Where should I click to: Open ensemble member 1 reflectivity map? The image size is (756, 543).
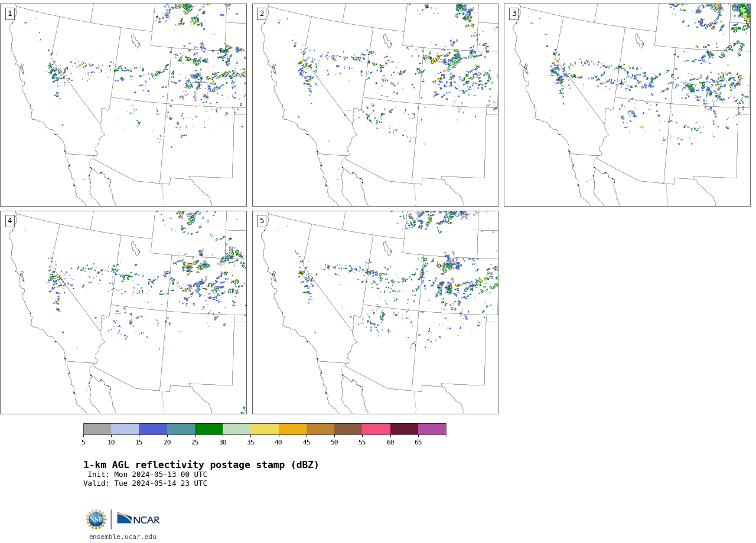coord(123,105)
